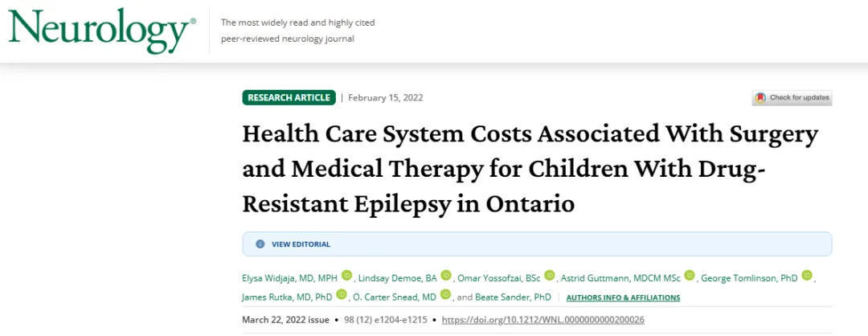Open ORCID icon beside Elysa Widjaja
This screenshot has width=868, height=336.
tap(346, 276)
